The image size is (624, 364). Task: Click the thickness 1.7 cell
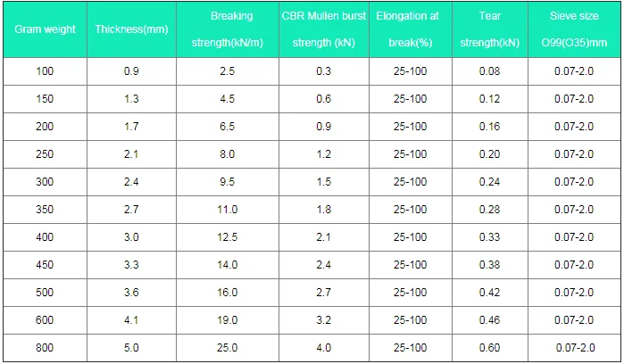132,127
